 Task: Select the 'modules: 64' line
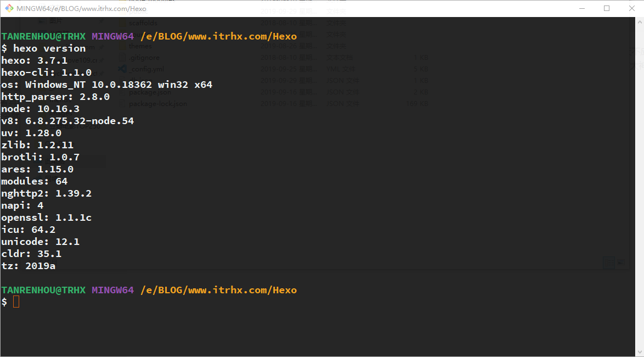pyautogui.click(x=35, y=181)
